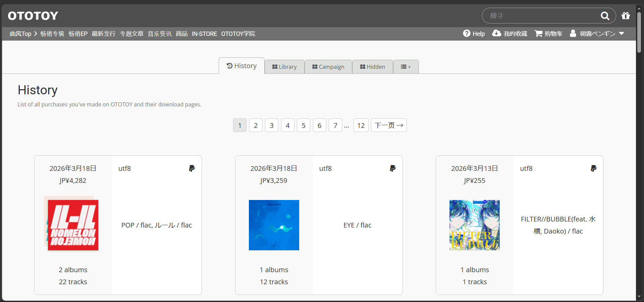Open the gift icon in header
The height and width of the screenshot is (302, 644).
(626, 16)
